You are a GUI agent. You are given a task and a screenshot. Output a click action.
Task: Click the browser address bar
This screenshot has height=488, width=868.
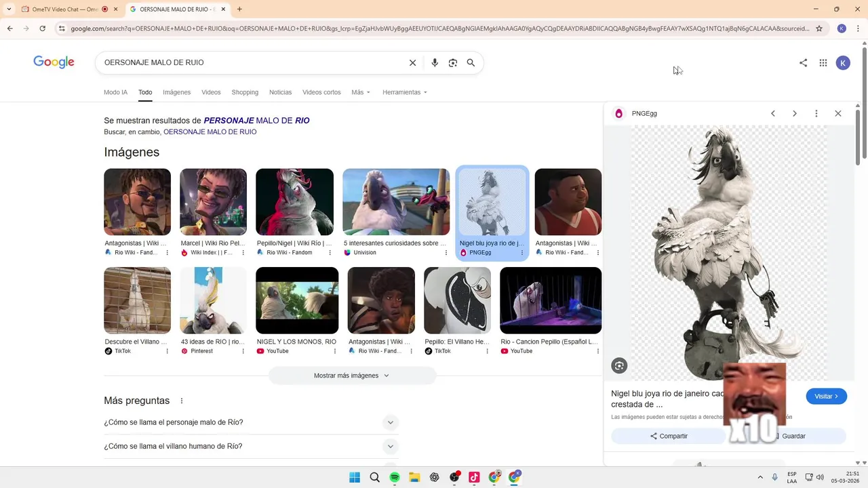tap(439, 28)
